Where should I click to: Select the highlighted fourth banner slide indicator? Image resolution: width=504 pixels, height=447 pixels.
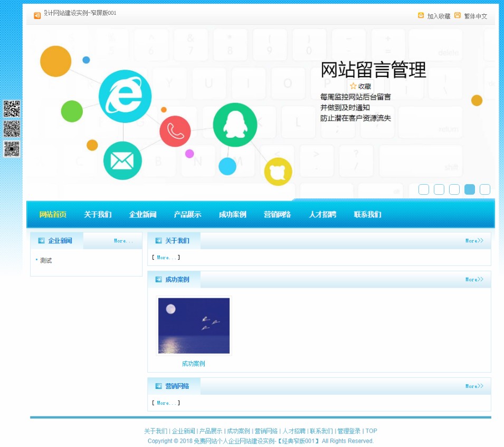tap(470, 189)
